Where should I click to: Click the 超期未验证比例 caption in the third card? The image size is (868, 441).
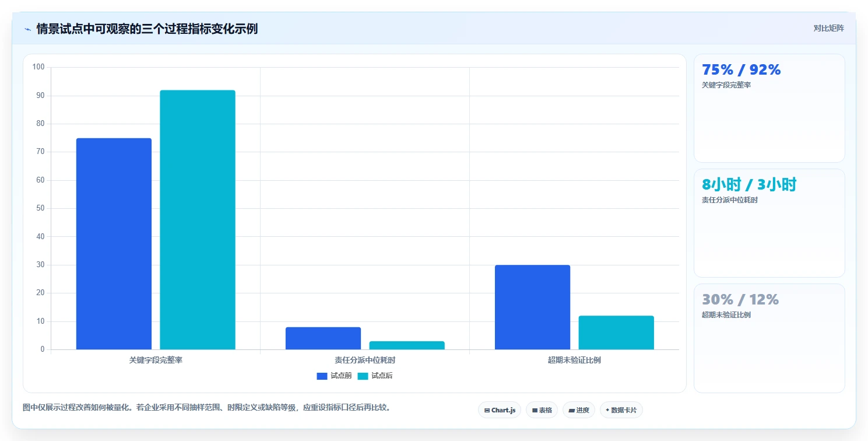point(726,315)
